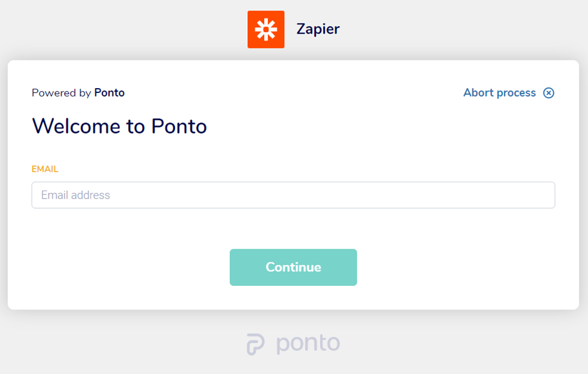This screenshot has height=374, width=588.
Task: Click the circled X abort icon
Action: coord(548,93)
